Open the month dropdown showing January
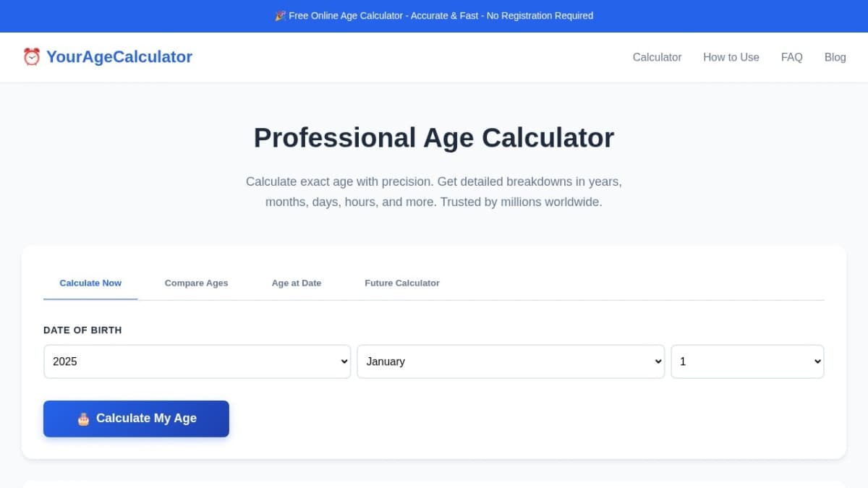 pos(511,361)
